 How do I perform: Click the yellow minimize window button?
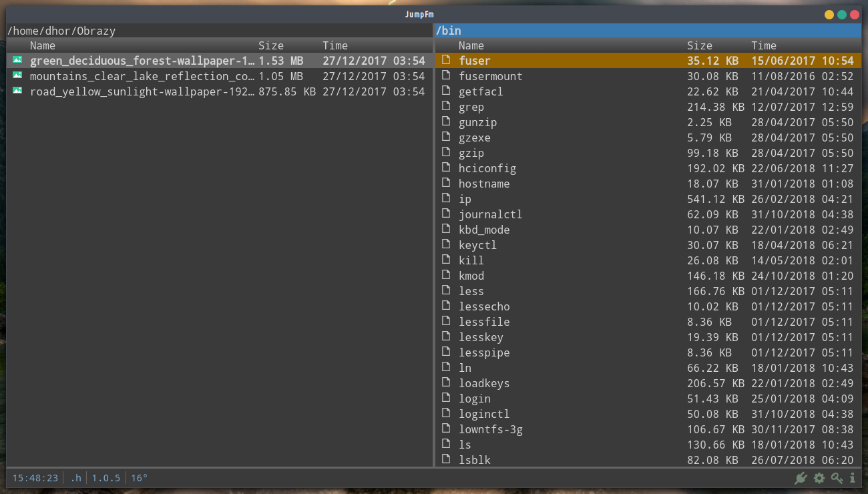click(829, 14)
